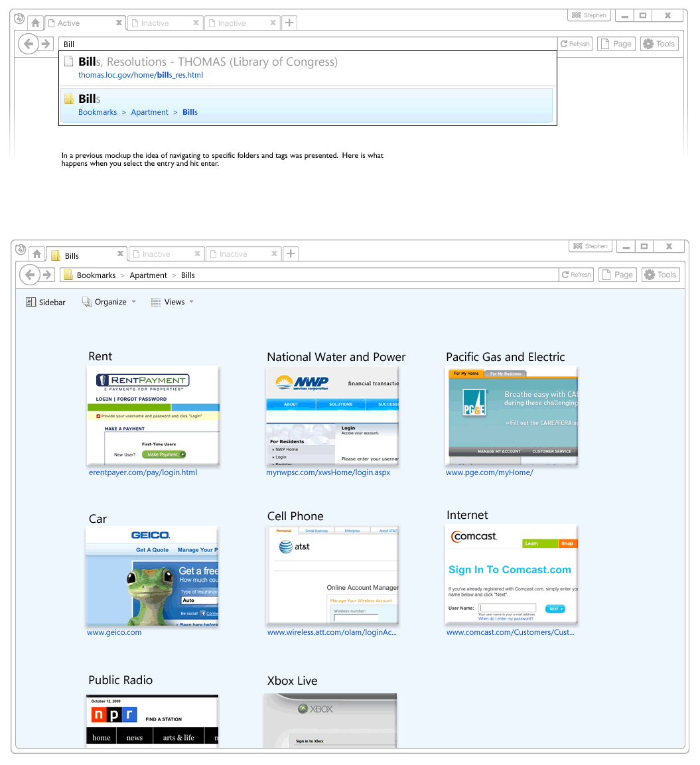Click Bills in the Bills window breadcrumb

click(188, 275)
